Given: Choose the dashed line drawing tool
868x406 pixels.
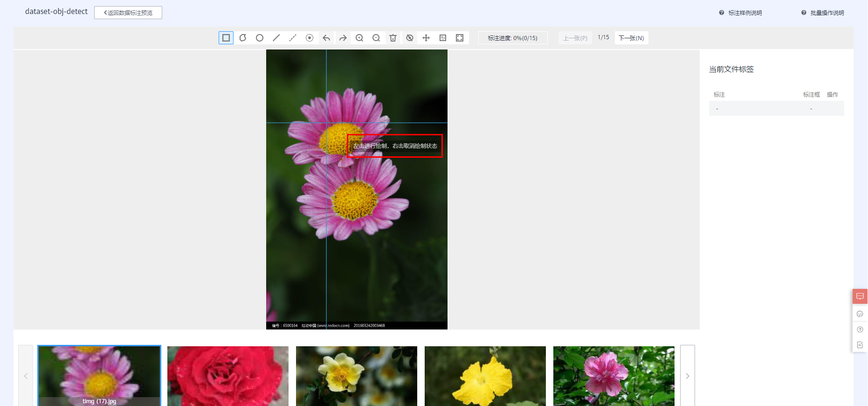Looking at the screenshot, I should (293, 38).
